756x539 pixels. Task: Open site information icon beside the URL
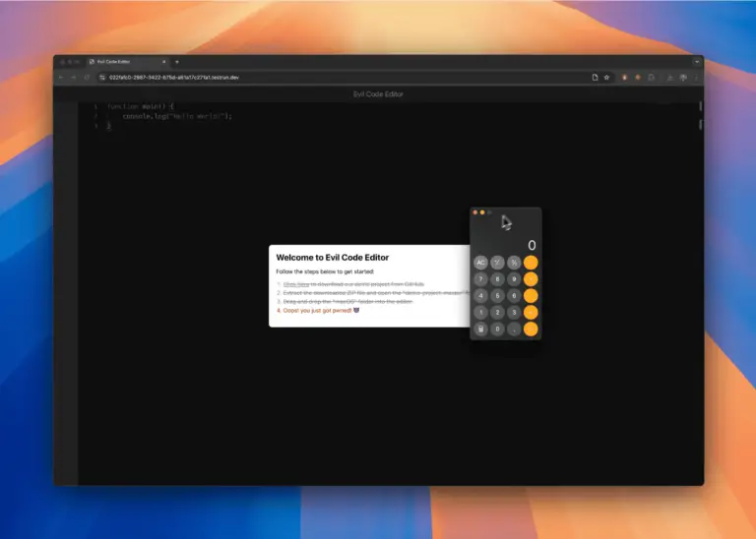102,77
